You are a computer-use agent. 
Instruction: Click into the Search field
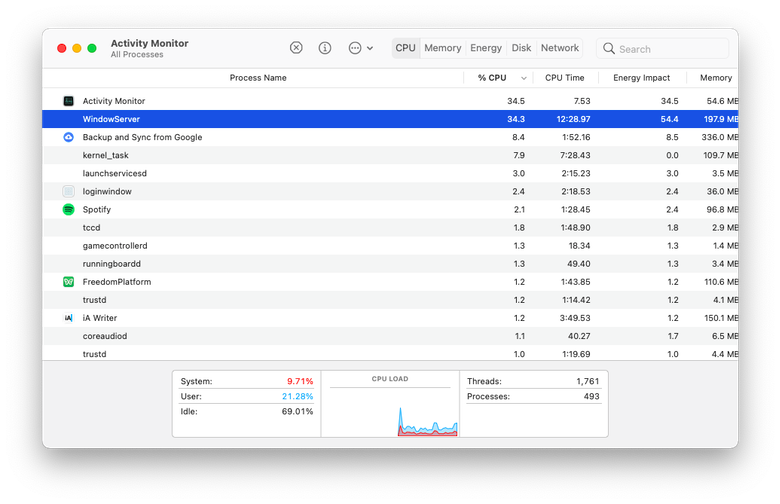point(663,49)
